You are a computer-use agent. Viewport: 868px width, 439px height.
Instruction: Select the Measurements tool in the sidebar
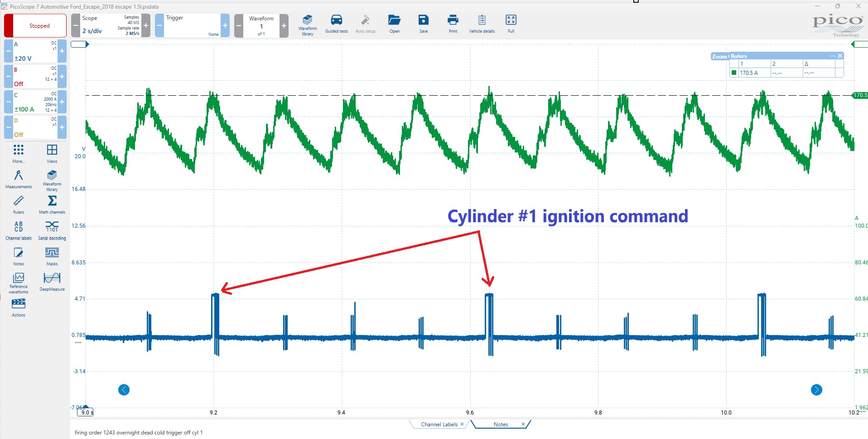[18, 178]
